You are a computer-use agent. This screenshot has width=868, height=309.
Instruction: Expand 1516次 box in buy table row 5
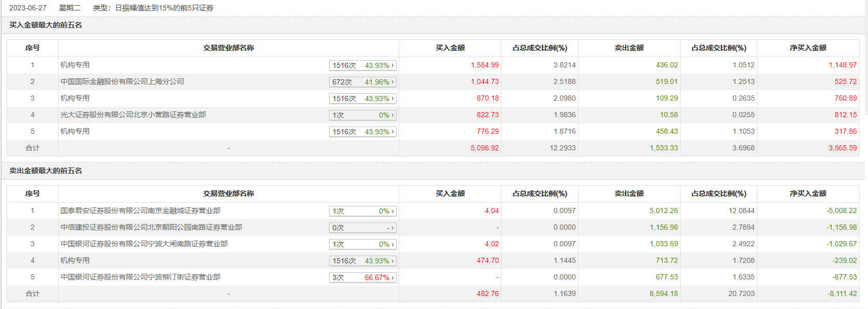(362, 132)
